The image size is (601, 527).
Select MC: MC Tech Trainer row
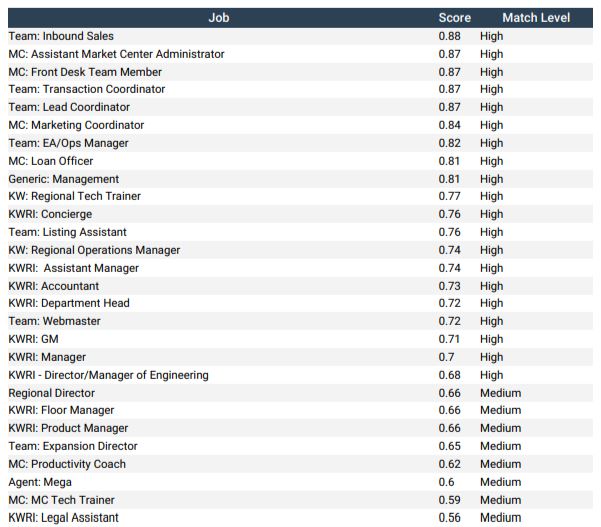point(300,500)
